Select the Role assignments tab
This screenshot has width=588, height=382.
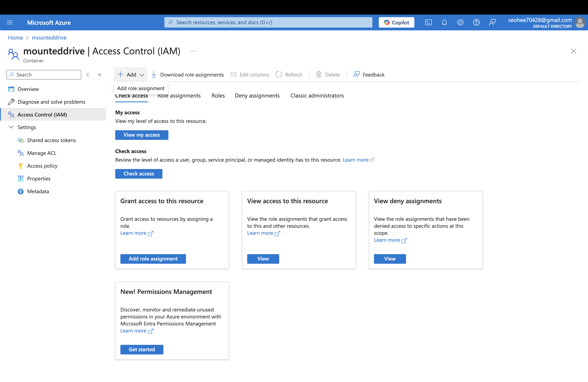point(179,95)
